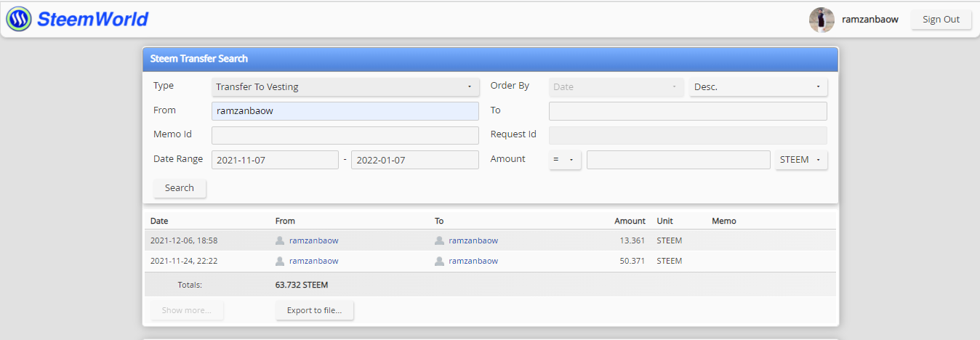Open From ramzanbaow link in 2021-11-24 row
This screenshot has height=340, width=980.
(x=313, y=261)
